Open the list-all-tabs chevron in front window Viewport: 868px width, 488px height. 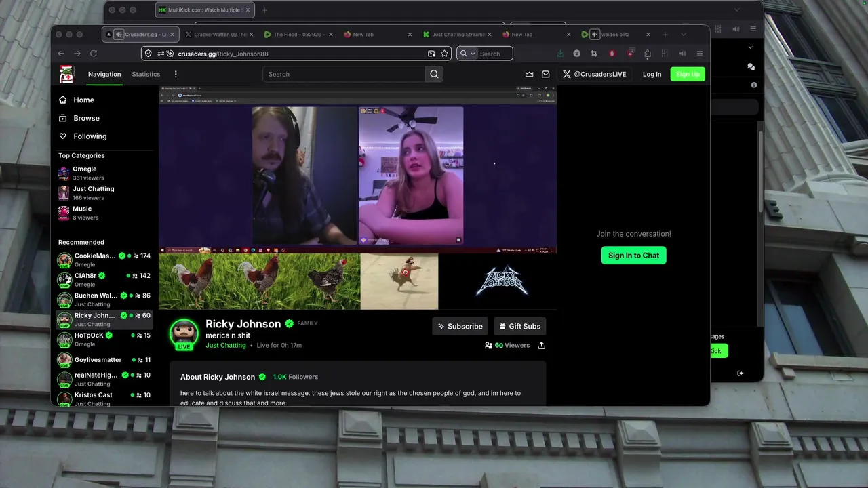coord(683,35)
